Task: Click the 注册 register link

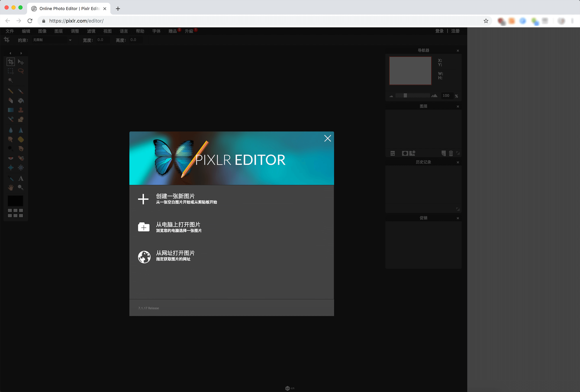Action: pos(455,31)
